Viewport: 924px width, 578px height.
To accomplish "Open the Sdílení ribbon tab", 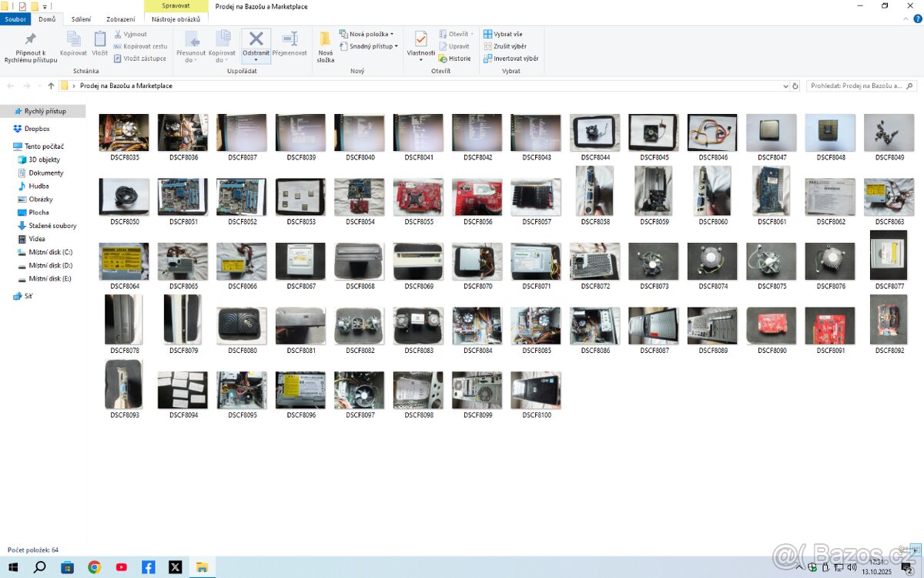I will point(81,19).
